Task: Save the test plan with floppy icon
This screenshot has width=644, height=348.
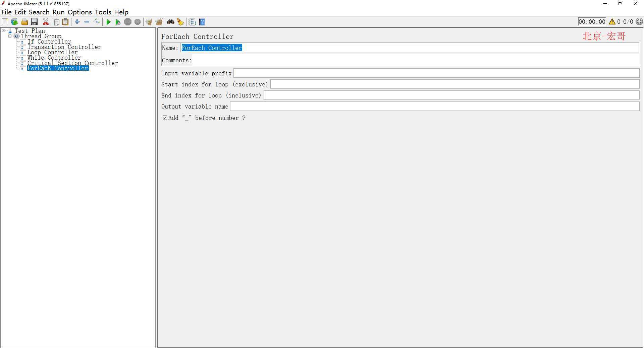Action: (x=34, y=22)
